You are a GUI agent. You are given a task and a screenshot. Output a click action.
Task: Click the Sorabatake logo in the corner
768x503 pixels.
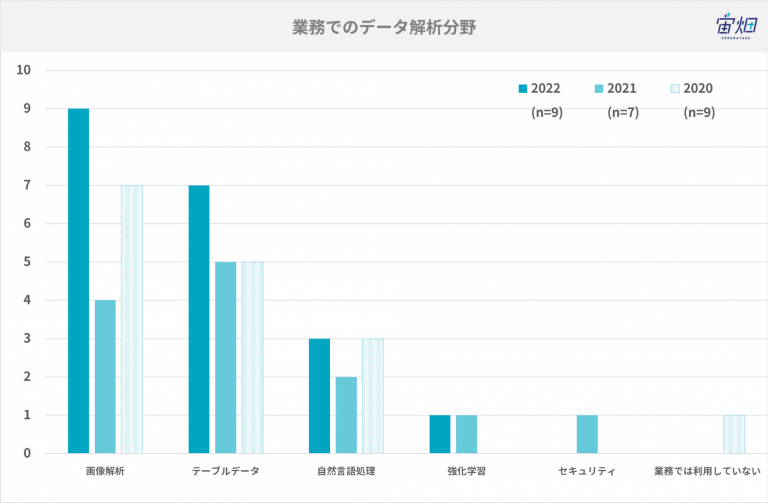[x=737, y=25]
